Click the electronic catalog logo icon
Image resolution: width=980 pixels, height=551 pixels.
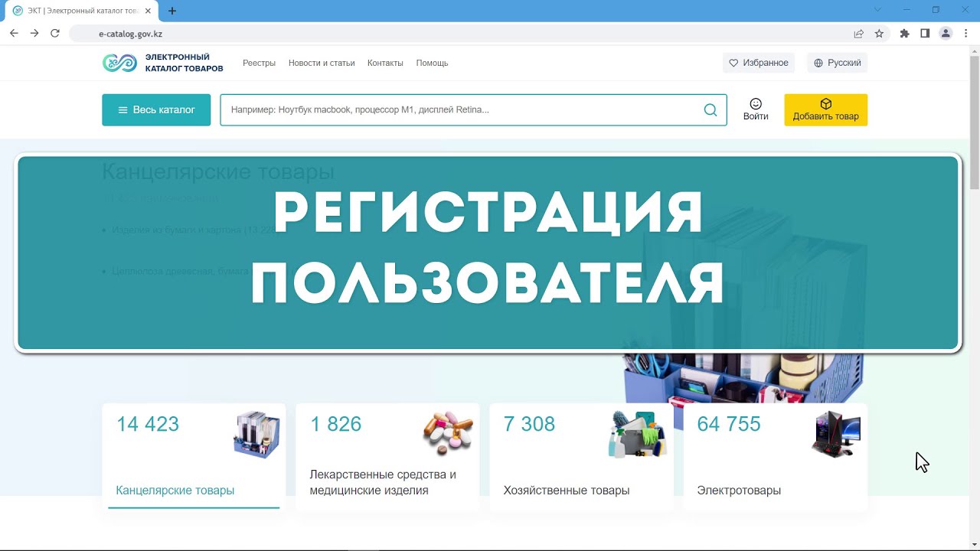point(119,63)
